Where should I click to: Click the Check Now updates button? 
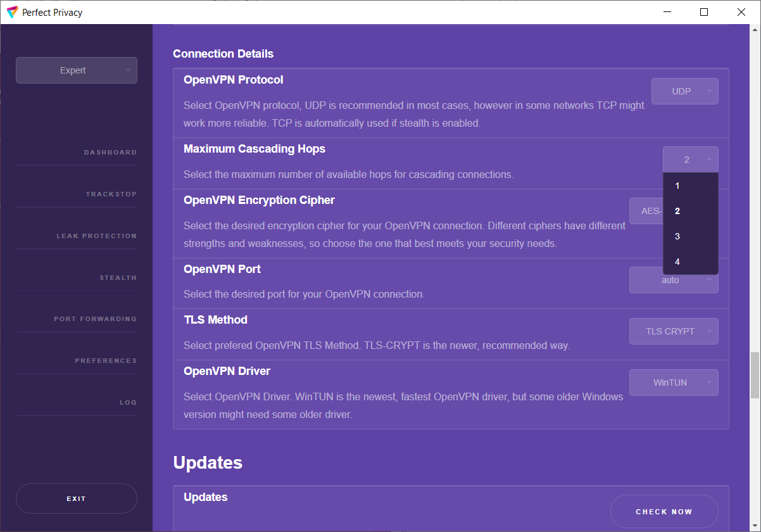[x=664, y=512]
